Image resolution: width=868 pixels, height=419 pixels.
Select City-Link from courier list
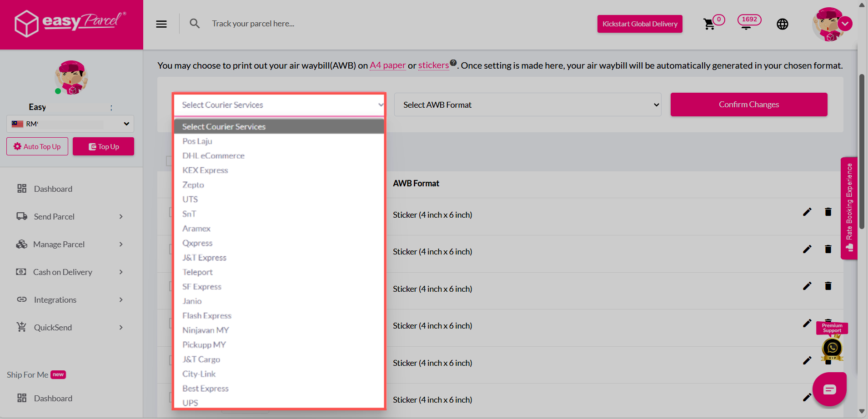tap(279, 374)
